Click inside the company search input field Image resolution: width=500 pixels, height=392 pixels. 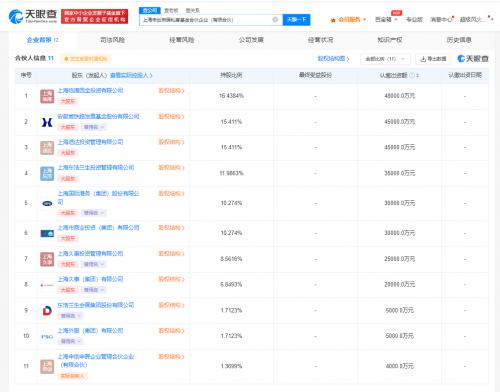coord(207,20)
